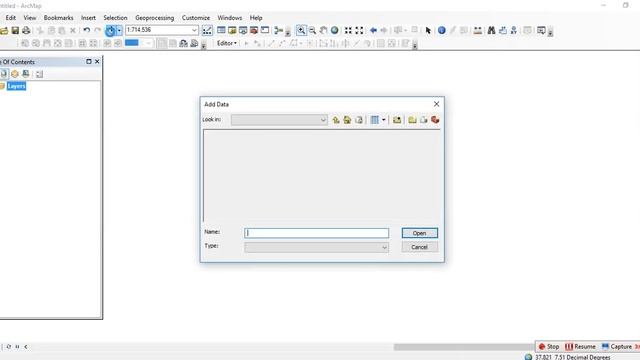The width and height of the screenshot is (640, 360).
Task: Undo the last action
Action: click(87, 30)
